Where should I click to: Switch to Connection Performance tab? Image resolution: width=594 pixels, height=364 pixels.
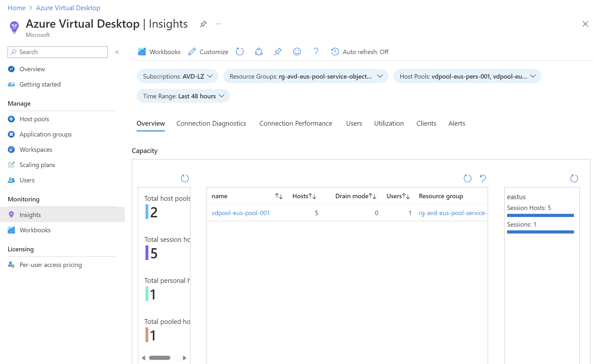296,123
